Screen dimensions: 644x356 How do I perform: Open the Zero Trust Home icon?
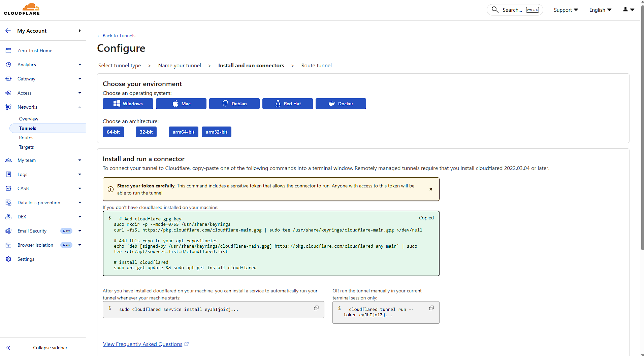click(8, 50)
